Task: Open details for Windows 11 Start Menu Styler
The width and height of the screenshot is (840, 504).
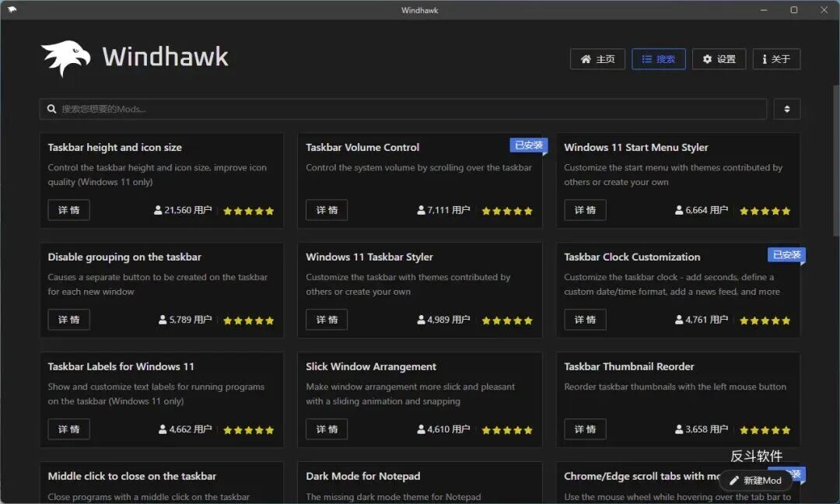Action: pos(585,210)
